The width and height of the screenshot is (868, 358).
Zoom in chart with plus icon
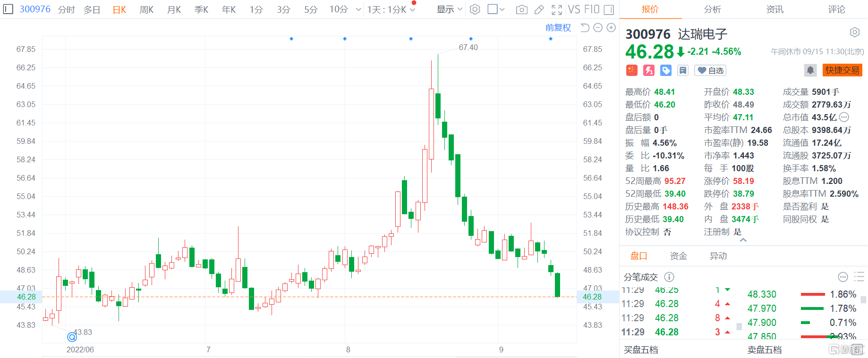click(x=611, y=28)
